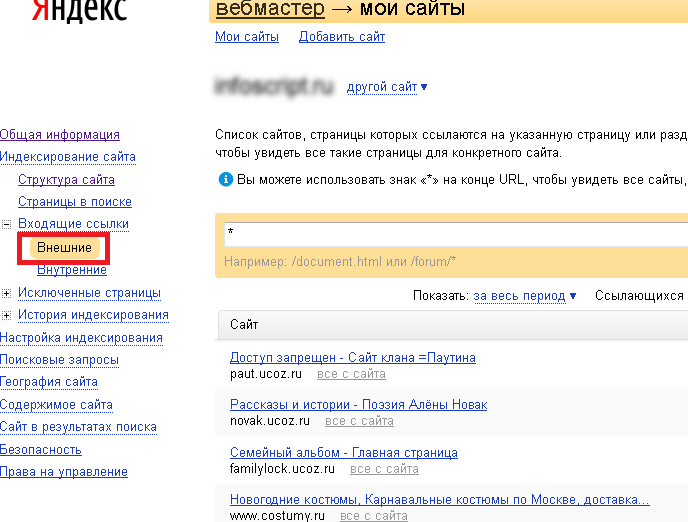Open 'Индексирование сайта' in sidebar
688x522 pixels.
(68, 157)
